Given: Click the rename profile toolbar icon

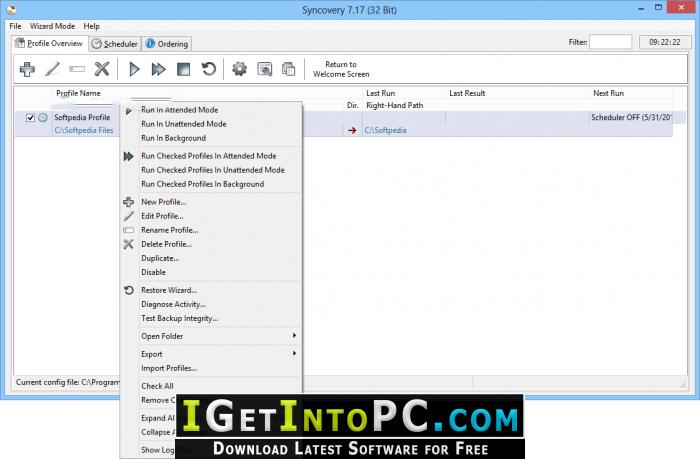Looking at the screenshot, I should pos(77,69).
